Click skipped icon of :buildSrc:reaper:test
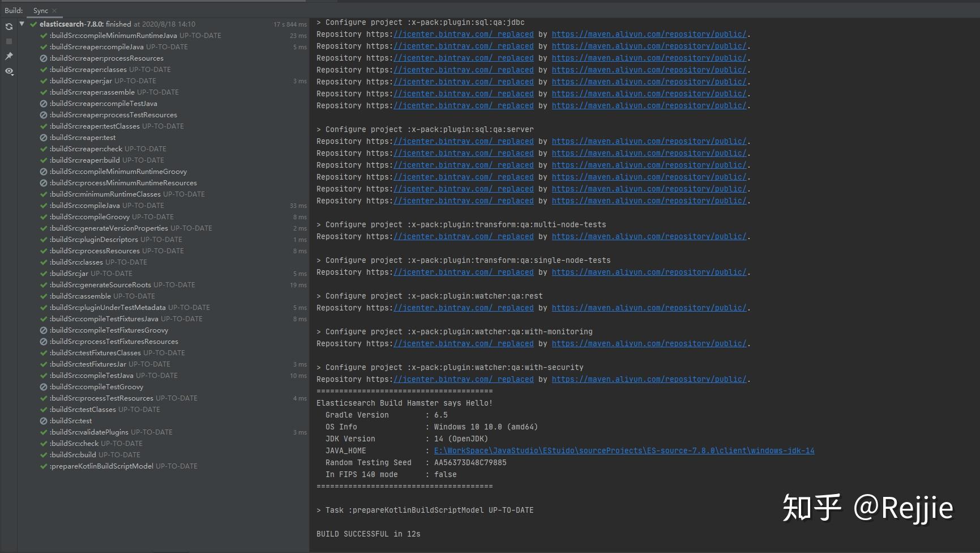This screenshot has height=553, width=980. point(44,138)
